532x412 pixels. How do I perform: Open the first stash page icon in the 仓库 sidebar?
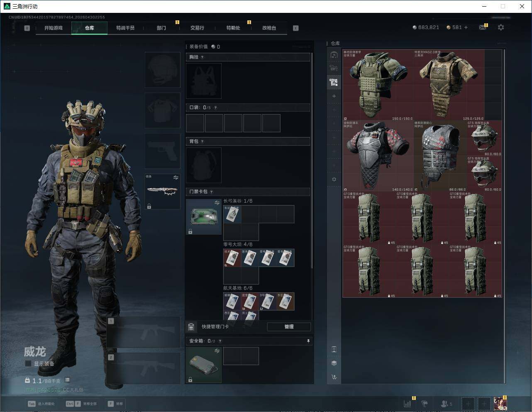tap(334, 55)
